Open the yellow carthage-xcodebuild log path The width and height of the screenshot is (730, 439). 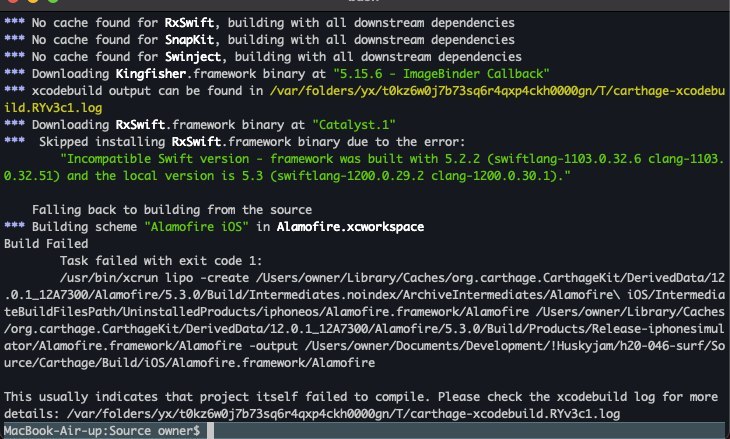(365, 99)
